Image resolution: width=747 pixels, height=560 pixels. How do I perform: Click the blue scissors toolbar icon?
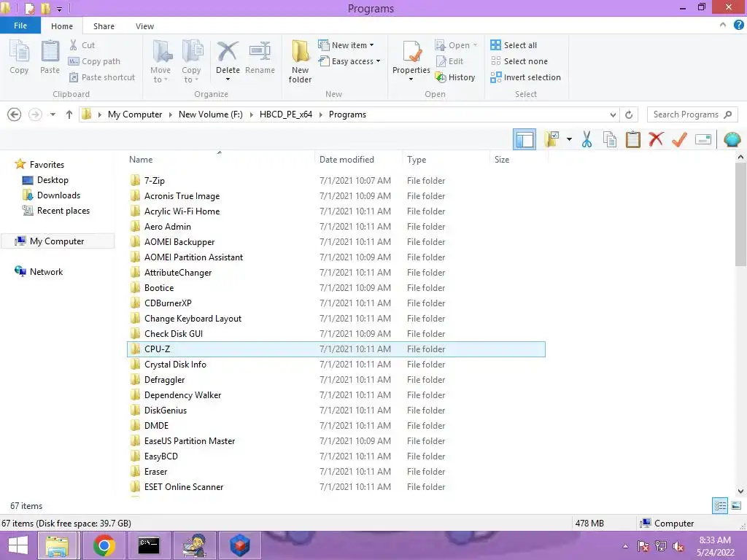coord(587,139)
